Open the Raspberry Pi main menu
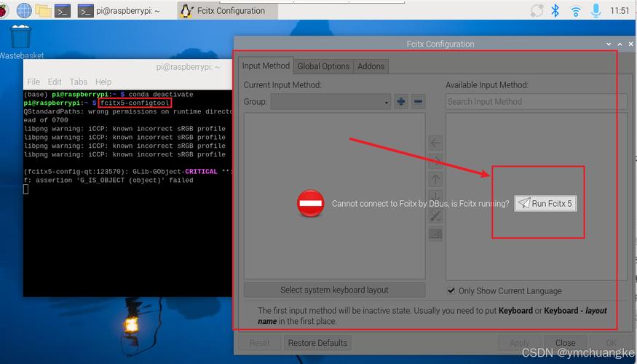The width and height of the screenshot is (637, 364). [3, 11]
